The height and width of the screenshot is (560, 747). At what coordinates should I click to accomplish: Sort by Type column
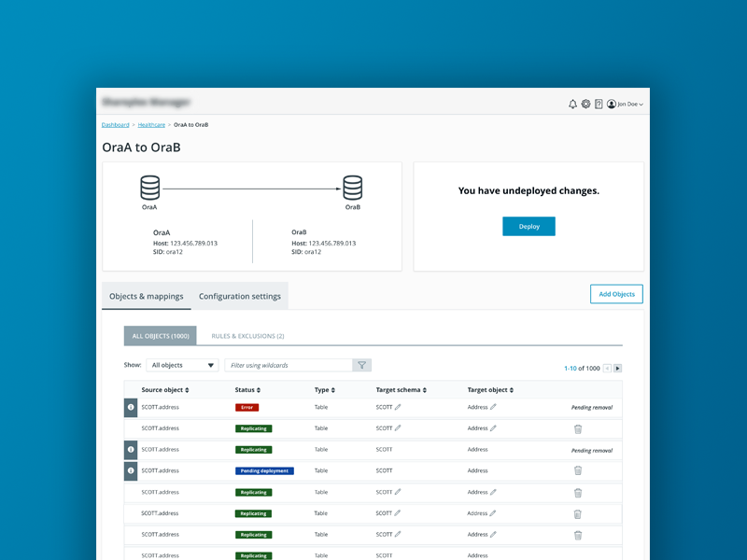point(324,389)
